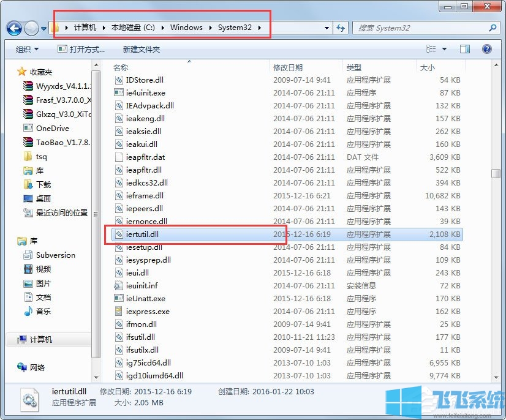The image size is (506, 420).
Task: Sort files by 修改日期 column header
Action: (x=288, y=67)
